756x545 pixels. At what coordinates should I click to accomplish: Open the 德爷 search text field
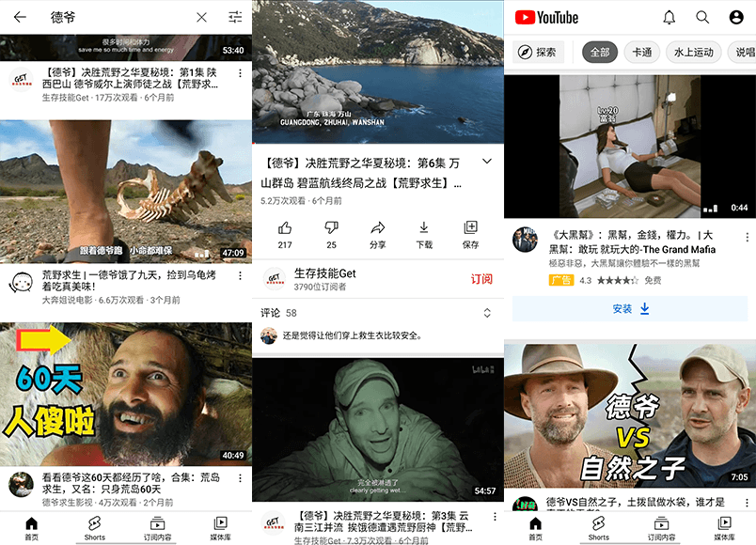click(116, 17)
